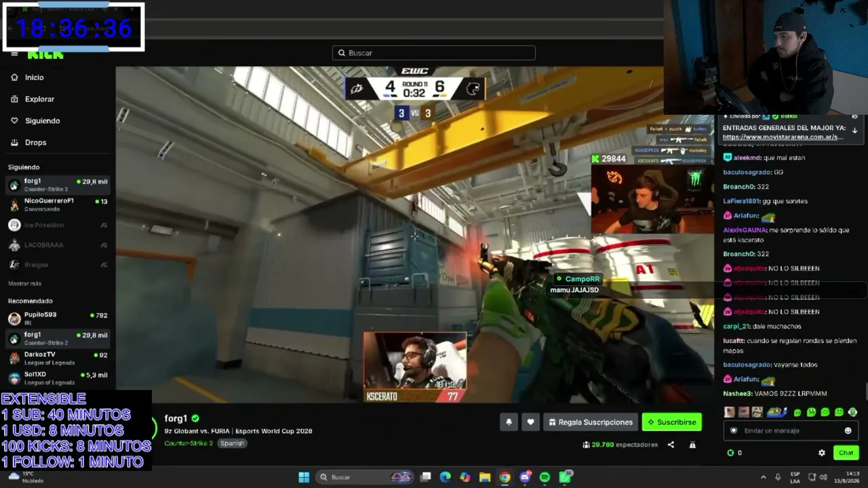
Task: Open the movistararena link in pinned message
Action: 783,137
